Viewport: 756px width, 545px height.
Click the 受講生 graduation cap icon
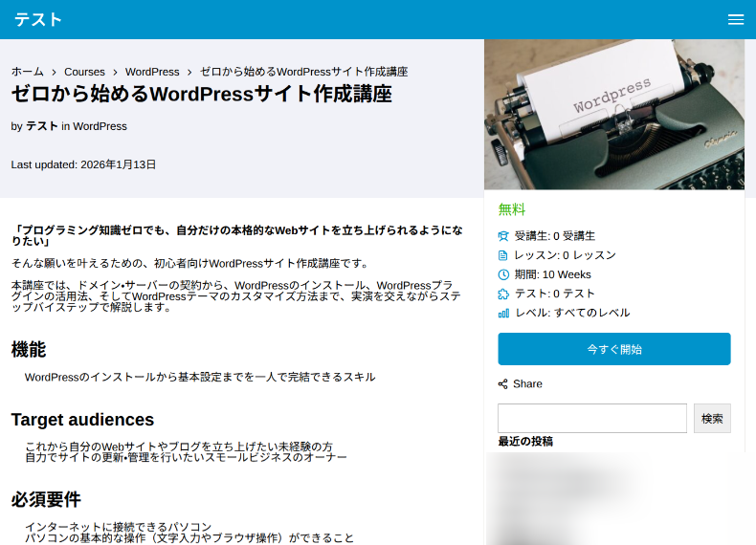[x=503, y=236]
